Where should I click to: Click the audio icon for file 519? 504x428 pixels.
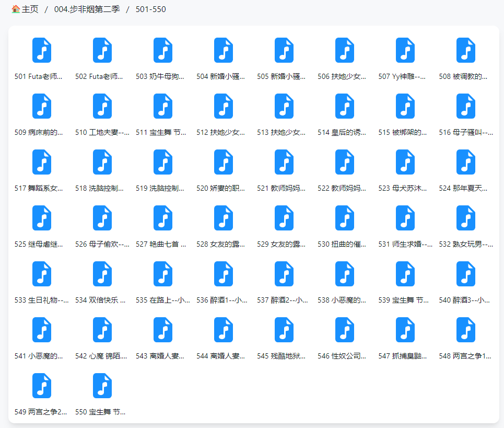(163, 163)
